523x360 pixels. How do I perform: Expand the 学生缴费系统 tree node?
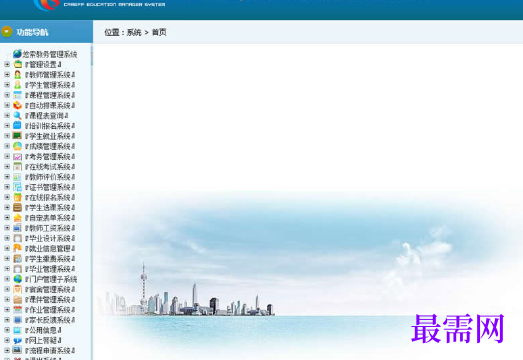tap(7, 259)
